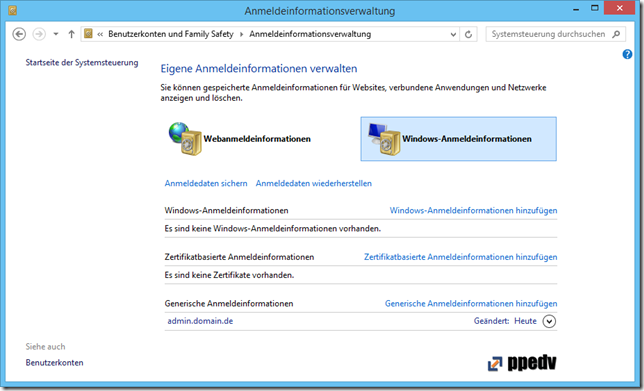This screenshot has width=644, height=391.
Task: Open the recent locations dropdown arrow
Action: click(x=56, y=34)
